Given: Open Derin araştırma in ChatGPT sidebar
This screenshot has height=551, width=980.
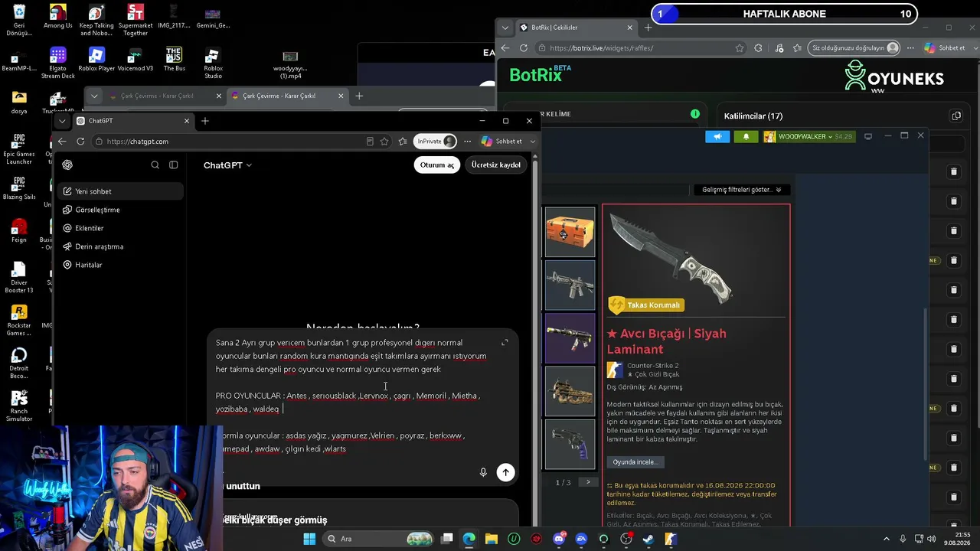Looking at the screenshot, I should click(x=120, y=246).
